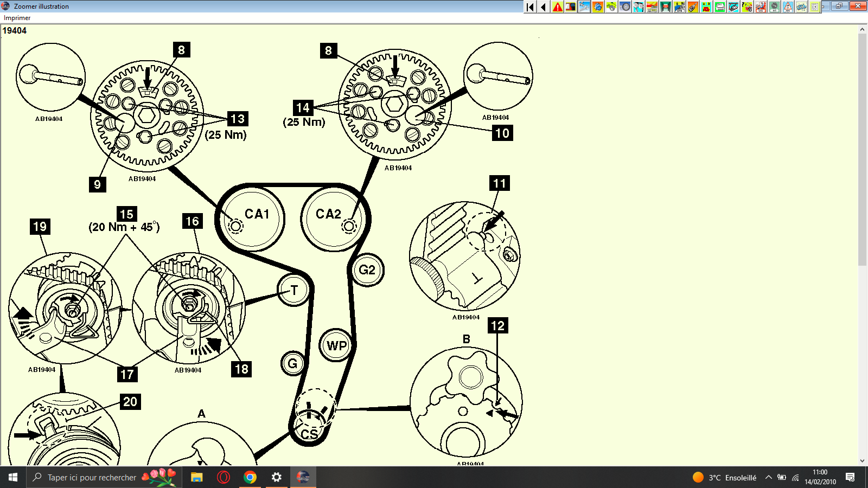Select the car jacking points icon
This screenshot has height=488, width=868.
[x=679, y=7]
